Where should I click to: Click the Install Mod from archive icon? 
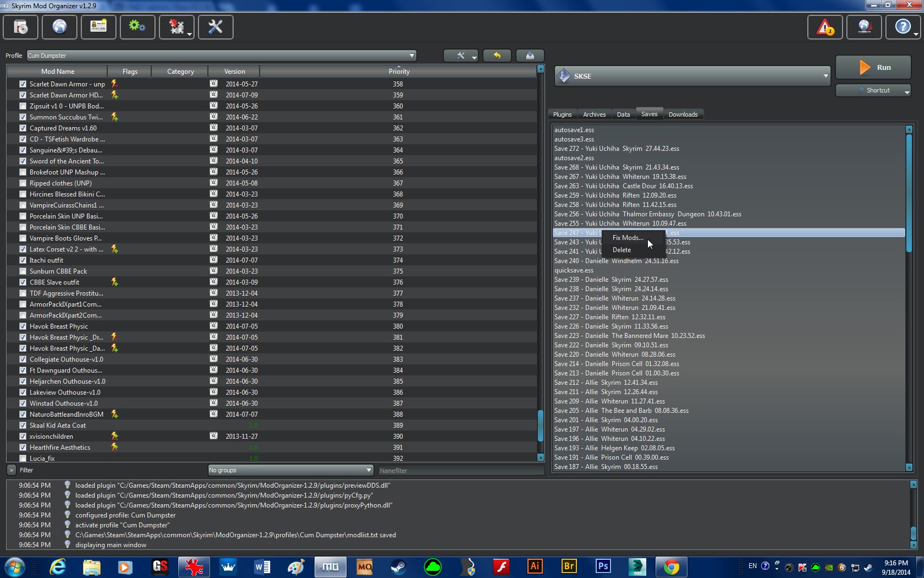(x=21, y=27)
